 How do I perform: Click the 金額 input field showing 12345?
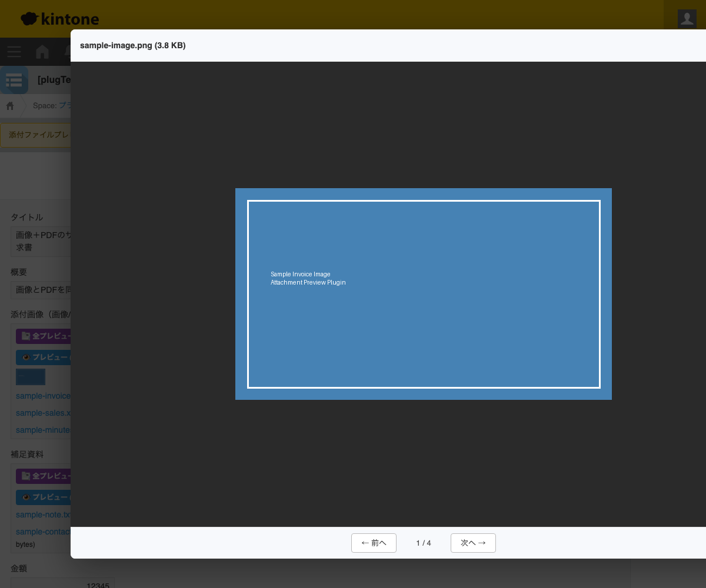tap(62, 584)
